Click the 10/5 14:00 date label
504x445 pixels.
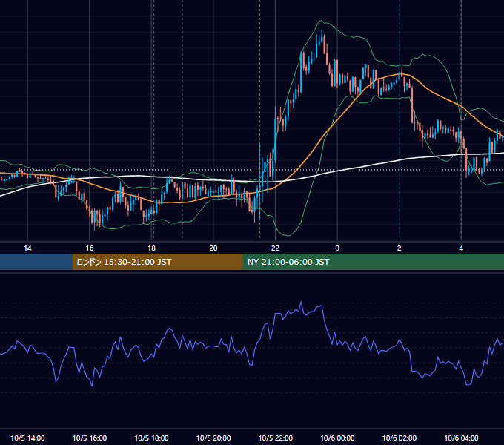click(x=27, y=438)
